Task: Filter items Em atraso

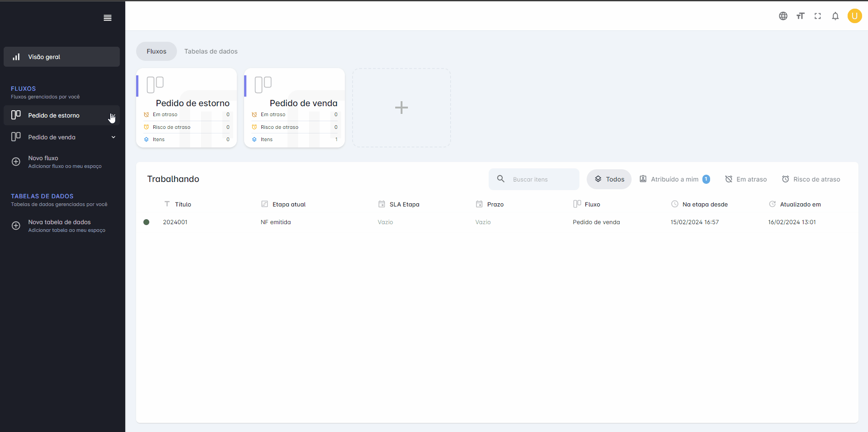Action: coord(746,179)
